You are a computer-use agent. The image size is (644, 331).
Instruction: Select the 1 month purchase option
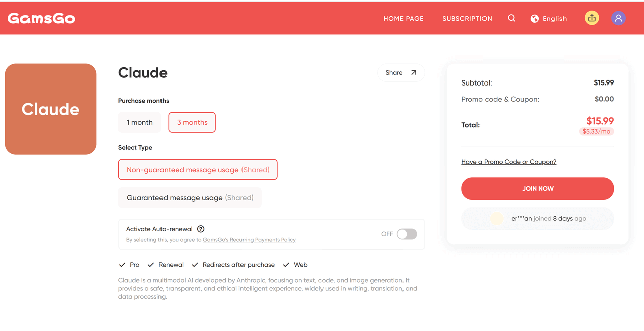click(139, 122)
